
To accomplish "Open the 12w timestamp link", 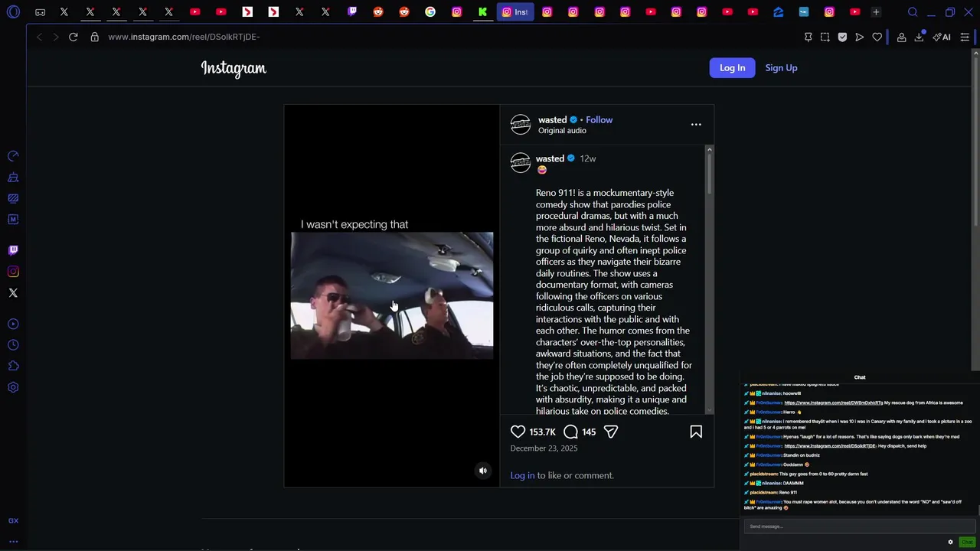I will pyautogui.click(x=588, y=158).
